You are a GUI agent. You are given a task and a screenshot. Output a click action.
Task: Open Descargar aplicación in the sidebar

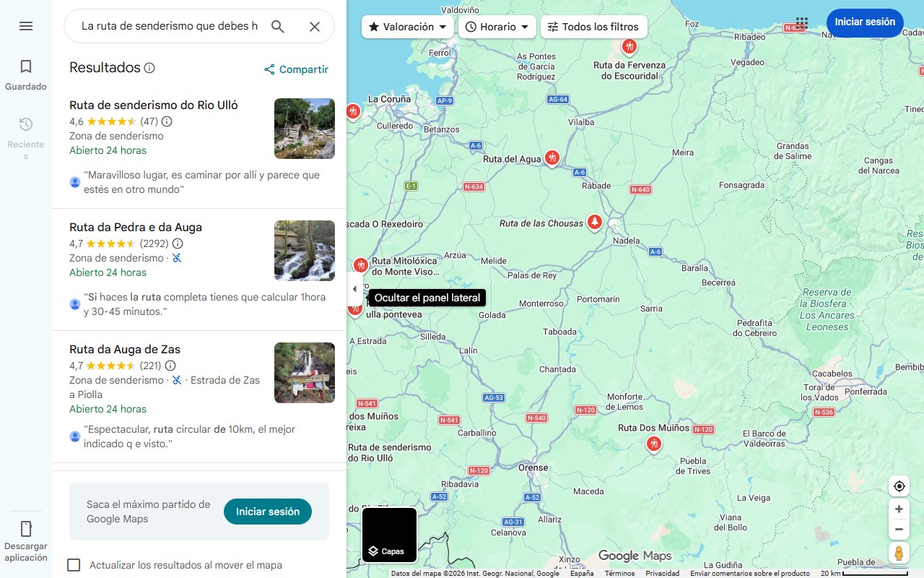tap(26, 540)
